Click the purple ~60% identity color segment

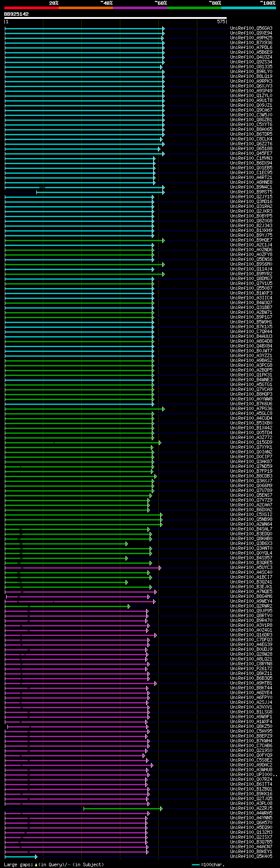[140, 8]
